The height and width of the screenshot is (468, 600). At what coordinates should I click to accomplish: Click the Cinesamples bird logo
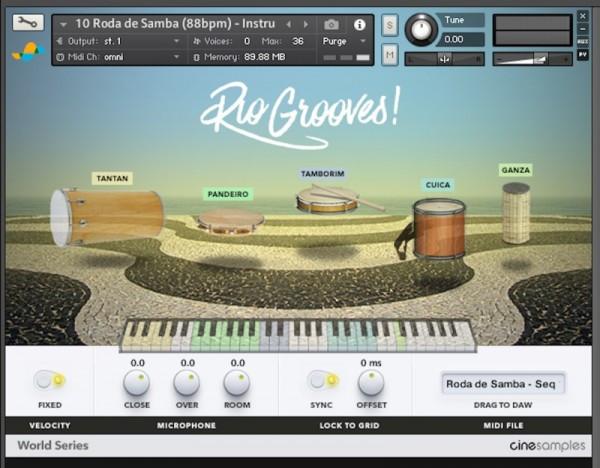pyautogui.click(x=28, y=52)
